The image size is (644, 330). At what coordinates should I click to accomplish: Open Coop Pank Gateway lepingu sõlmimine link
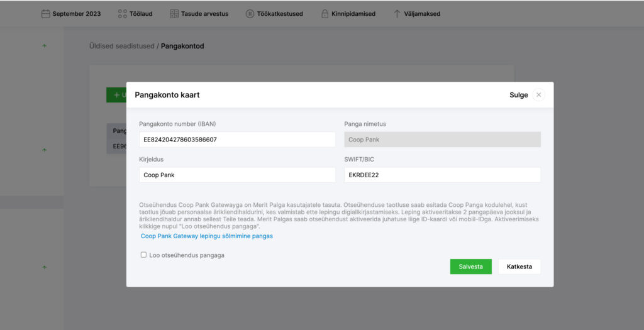(x=206, y=236)
